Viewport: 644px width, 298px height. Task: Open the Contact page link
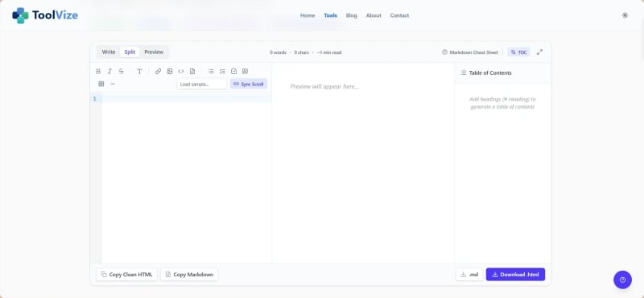pos(399,15)
